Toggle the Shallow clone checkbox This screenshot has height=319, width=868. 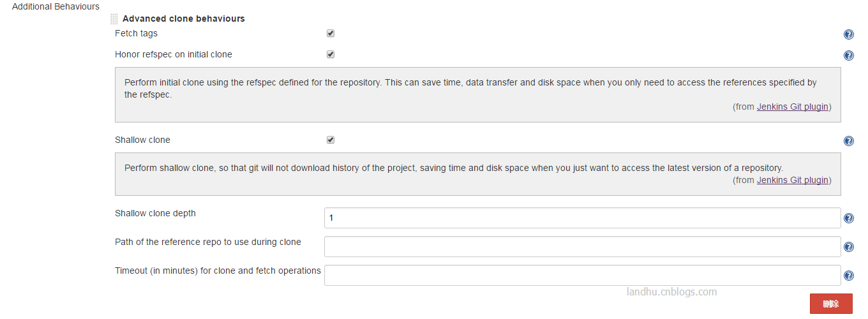(x=331, y=140)
